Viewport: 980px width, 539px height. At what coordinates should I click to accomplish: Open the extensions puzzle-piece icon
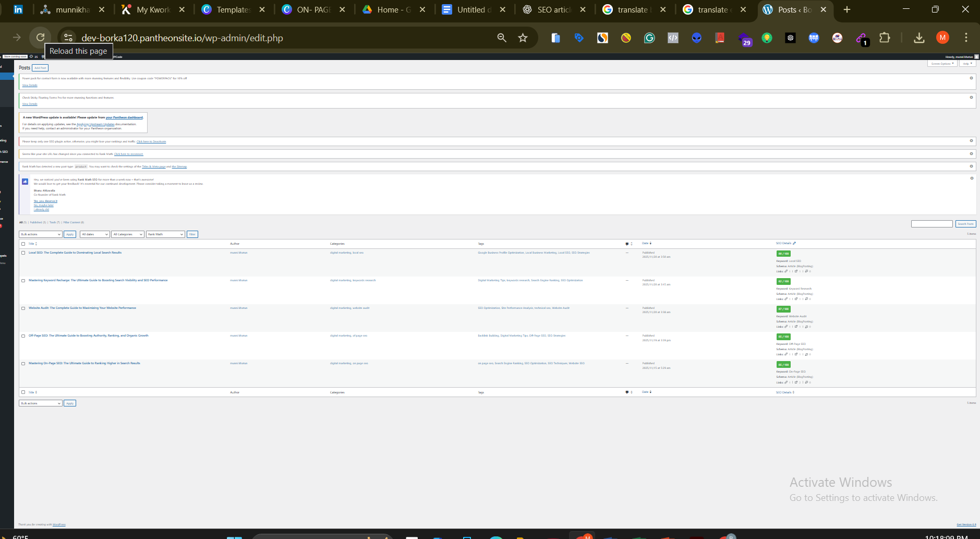coord(885,37)
